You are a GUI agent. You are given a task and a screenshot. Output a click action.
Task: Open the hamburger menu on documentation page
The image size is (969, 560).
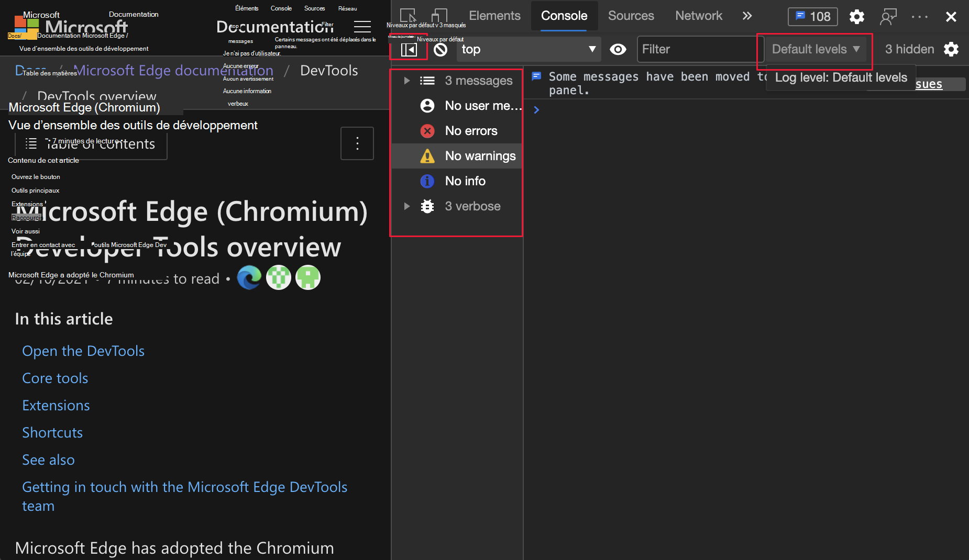coord(362,26)
